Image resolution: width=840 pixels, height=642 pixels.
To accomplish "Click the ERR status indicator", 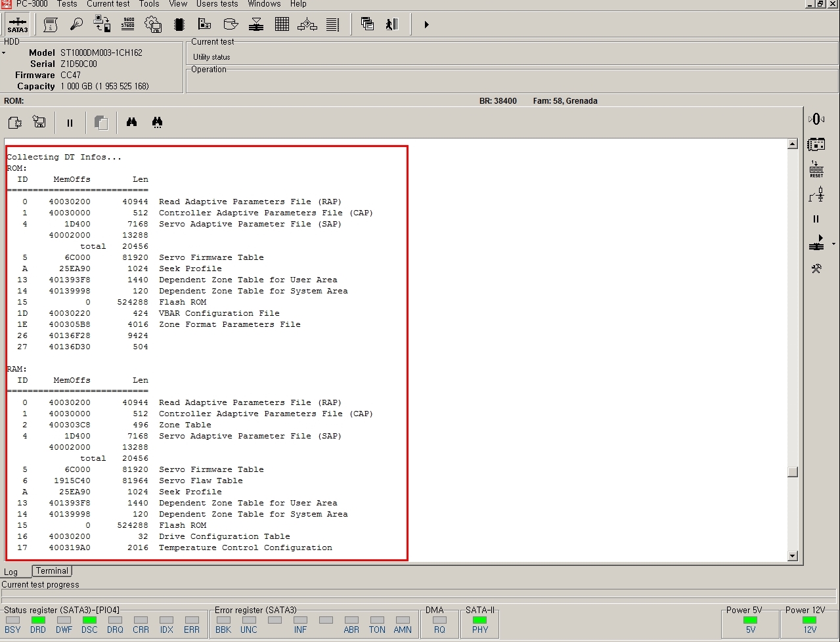I will click(192, 620).
